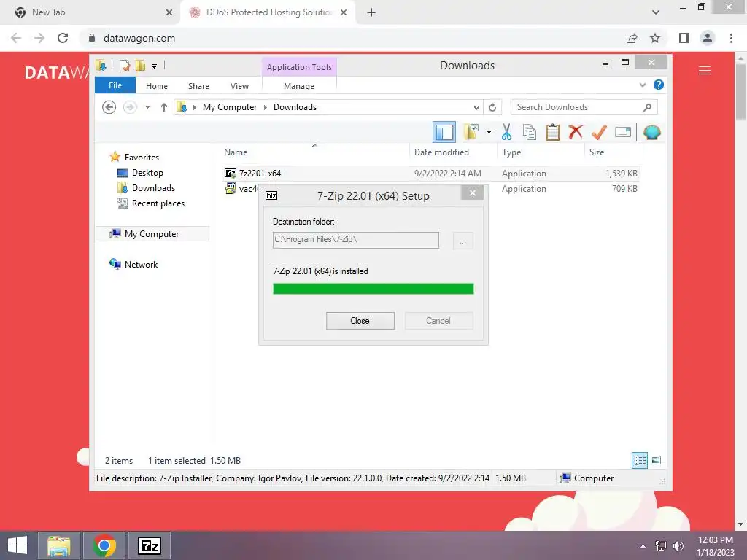This screenshot has height=560, width=747.
Task: Open the Share ribbon tab
Action: pos(198,86)
